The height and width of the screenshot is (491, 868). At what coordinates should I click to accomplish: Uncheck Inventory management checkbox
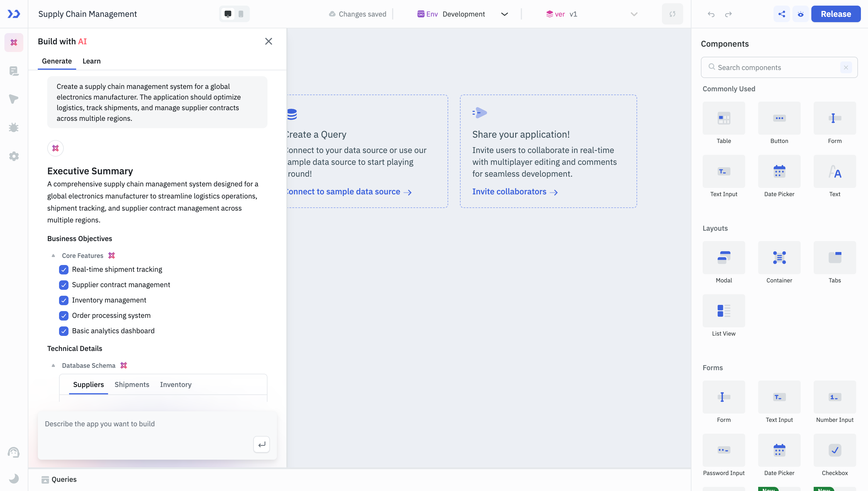(x=64, y=300)
